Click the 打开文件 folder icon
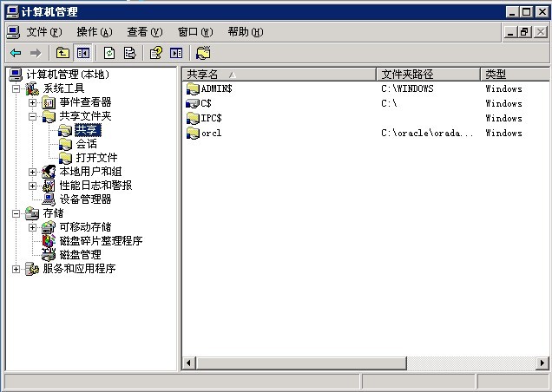The height and width of the screenshot is (392, 552). pyautogui.click(x=65, y=158)
